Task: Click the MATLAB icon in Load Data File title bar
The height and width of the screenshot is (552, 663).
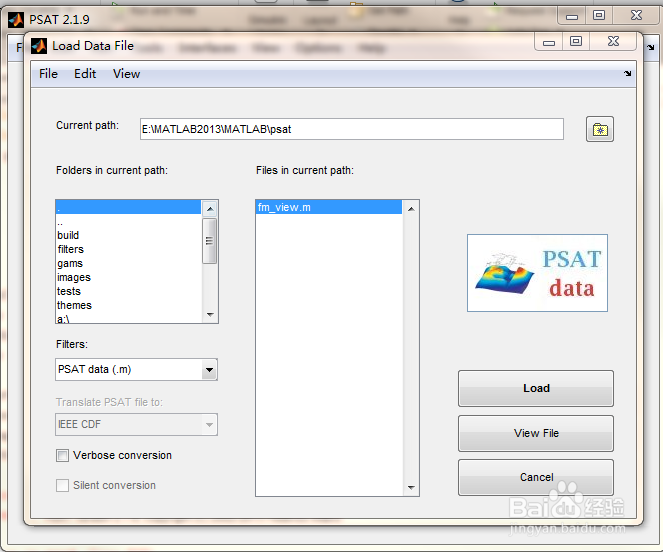Action: coord(39,46)
